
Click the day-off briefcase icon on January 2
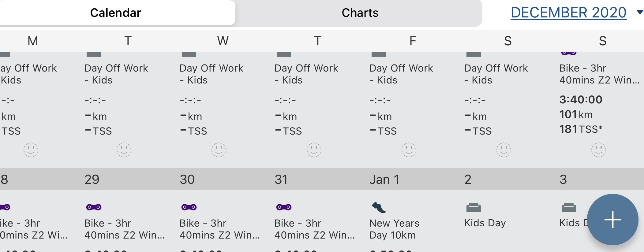point(474,208)
